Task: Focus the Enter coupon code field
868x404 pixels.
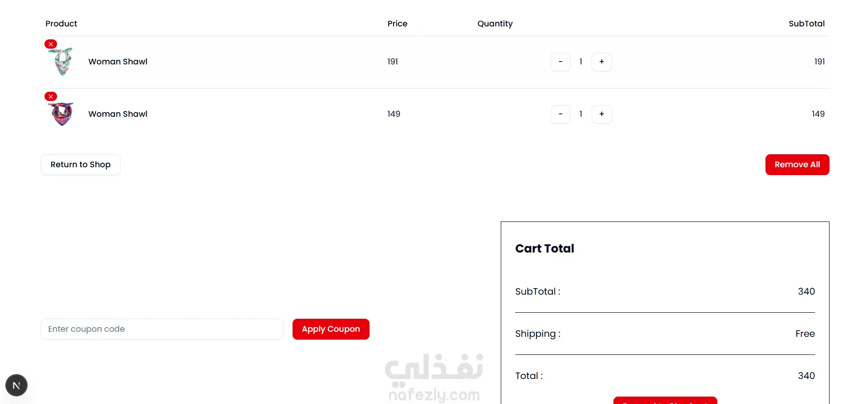Action: coord(162,329)
